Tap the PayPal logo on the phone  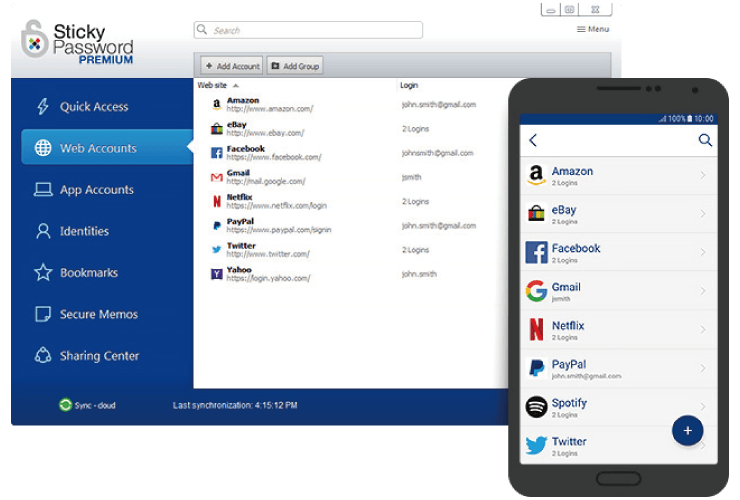(537, 368)
